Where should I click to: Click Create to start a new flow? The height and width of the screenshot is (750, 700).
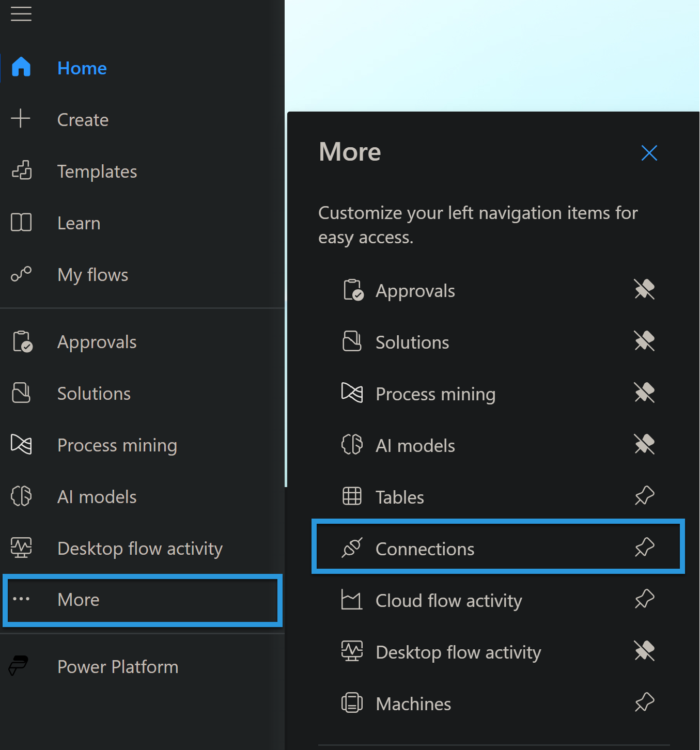coord(83,119)
